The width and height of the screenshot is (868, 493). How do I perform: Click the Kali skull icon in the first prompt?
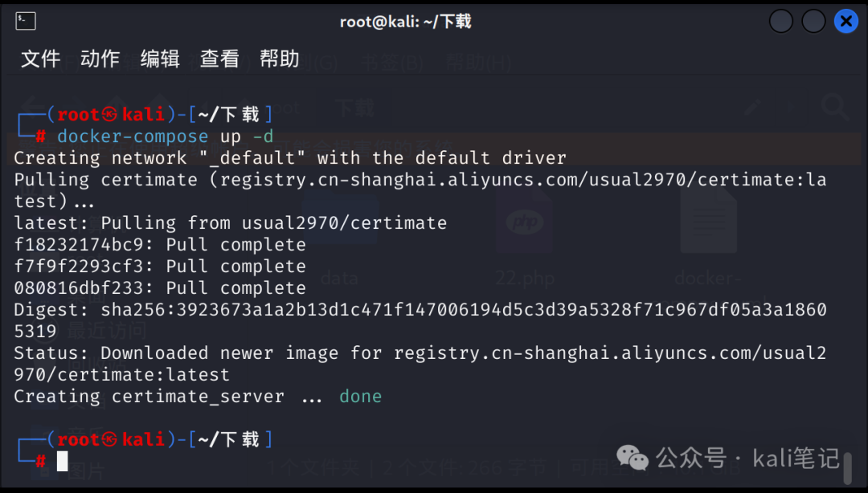click(109, 115)
